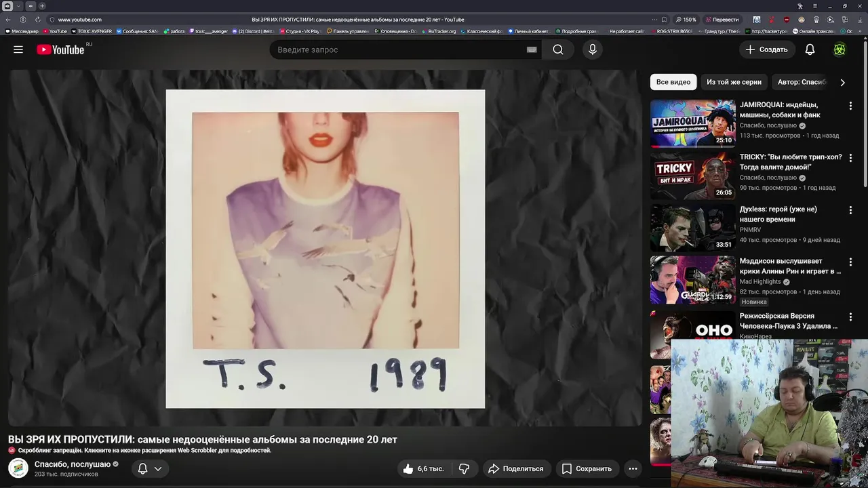Open работа bookmark
This screenshot has width=868, height=488.
tap(174, 31)
